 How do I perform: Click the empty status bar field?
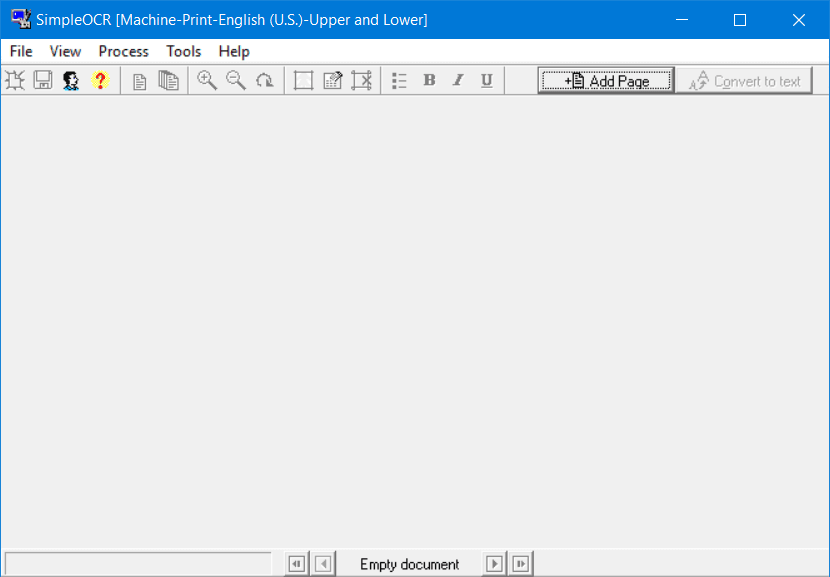(138, 563)
